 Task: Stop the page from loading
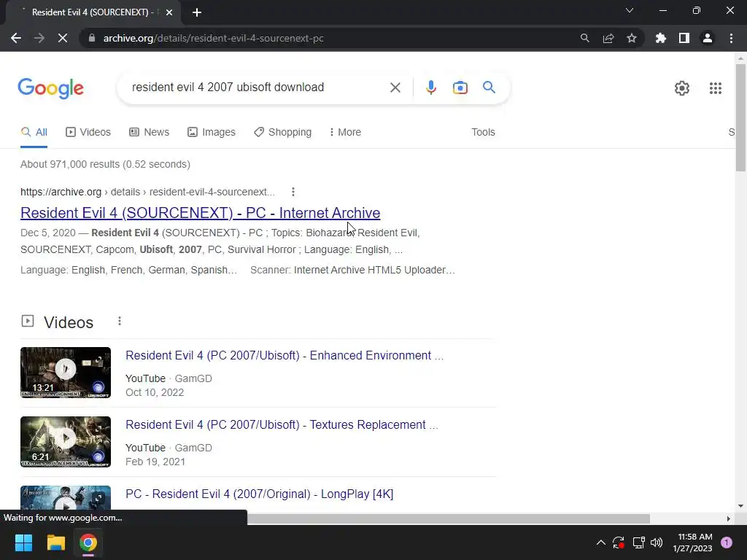(x=63, y=38)
